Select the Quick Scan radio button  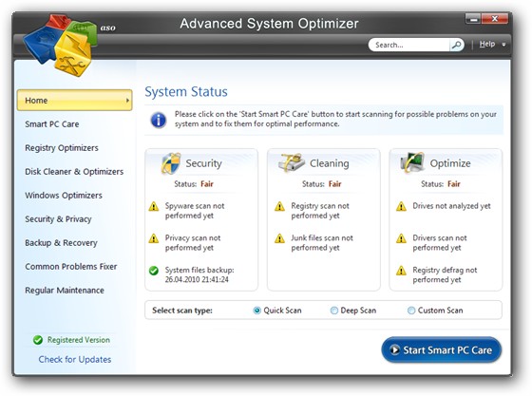click(x=257, y=311)
